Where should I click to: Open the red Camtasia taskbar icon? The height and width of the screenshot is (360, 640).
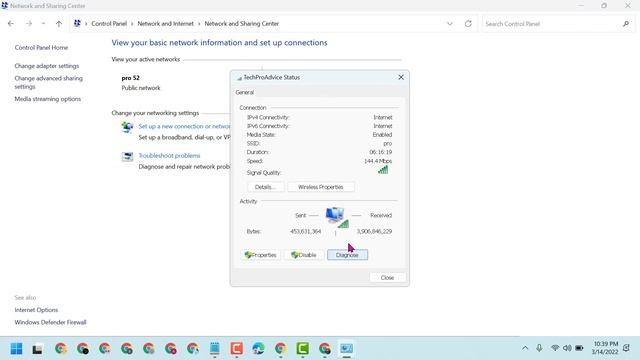point(236,349)
